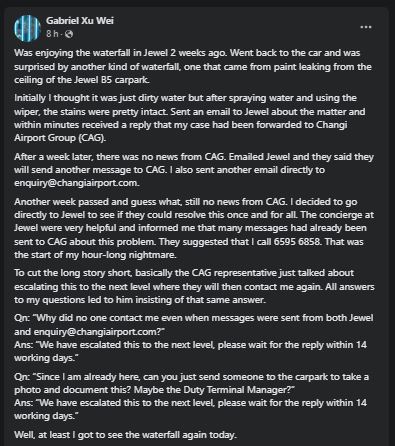Click the text 'ceiling of the Jewel B5 carpark.'
This screenshot has height=446, width=395.
point(82,80)
